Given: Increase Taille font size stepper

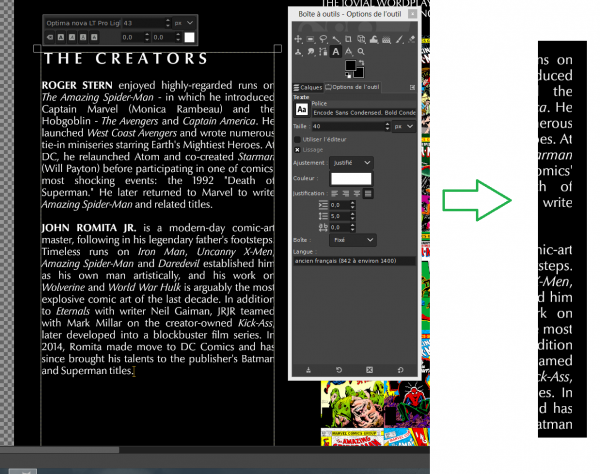Looking at the screenshot, I should 387,124.
